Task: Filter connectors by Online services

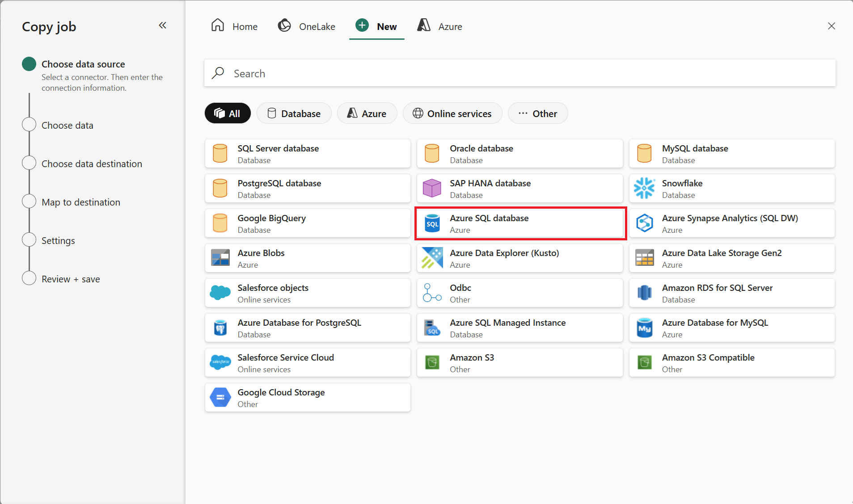Action: coord(452,113)
